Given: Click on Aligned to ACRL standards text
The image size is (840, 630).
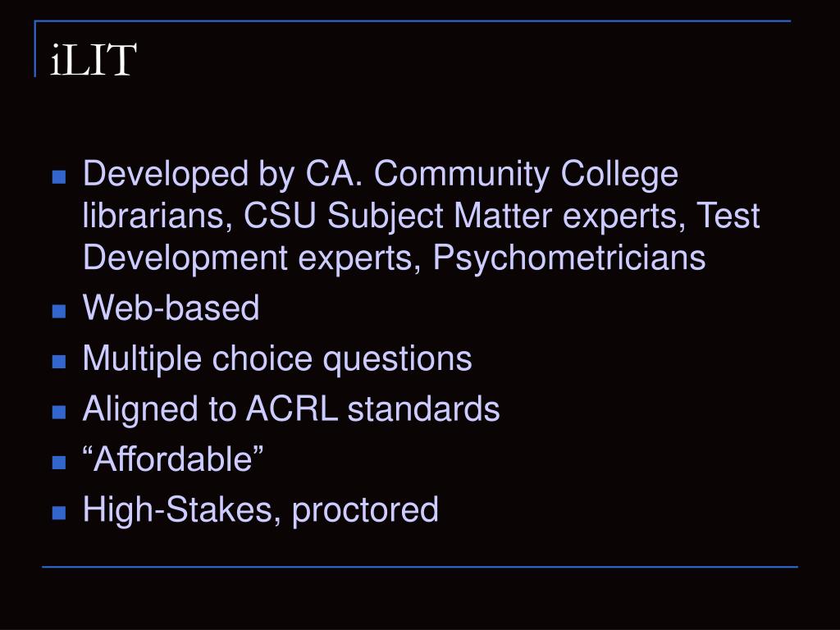Looking at the screenshot, I should [291, 409].
